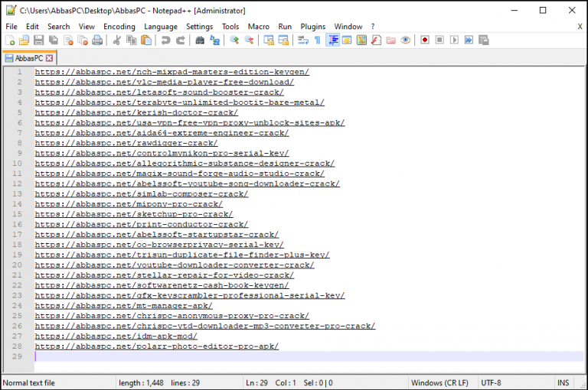Save the currently recorded macro icon
Screen dimensions: 588x390
click(484, 40)
